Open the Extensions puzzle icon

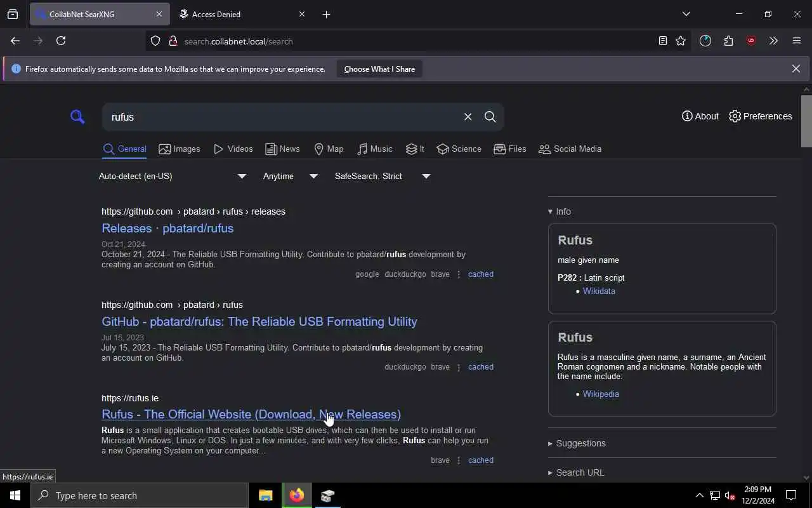point(728,41)
